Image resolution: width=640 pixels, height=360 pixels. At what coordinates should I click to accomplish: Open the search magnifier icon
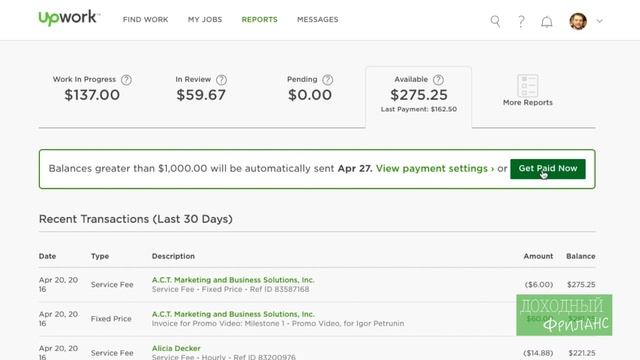coord(495,21)
